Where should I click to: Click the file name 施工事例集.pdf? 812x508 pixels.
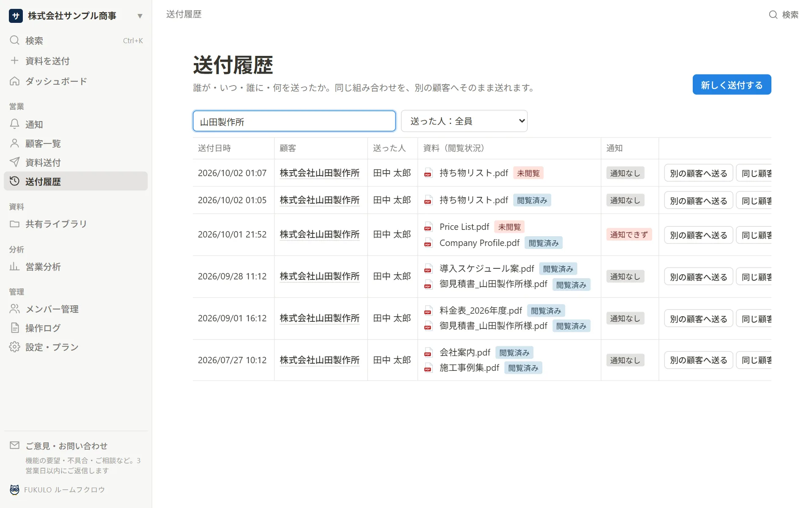469,367
